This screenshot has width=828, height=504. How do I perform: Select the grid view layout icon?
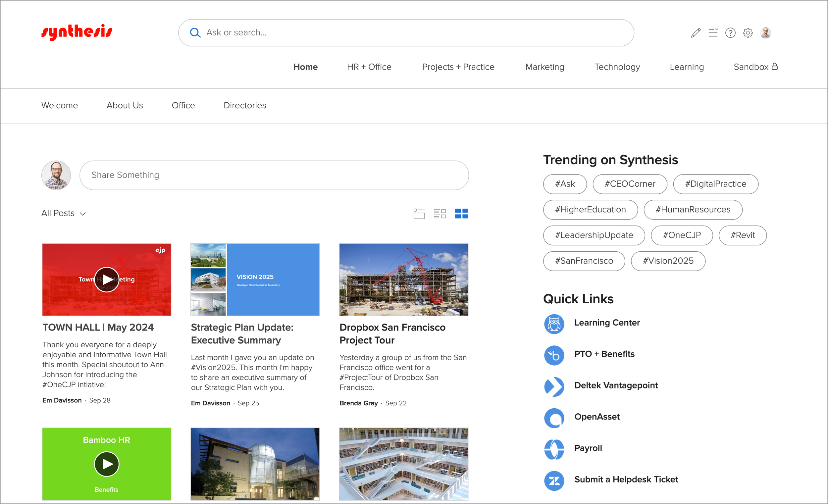461,214
